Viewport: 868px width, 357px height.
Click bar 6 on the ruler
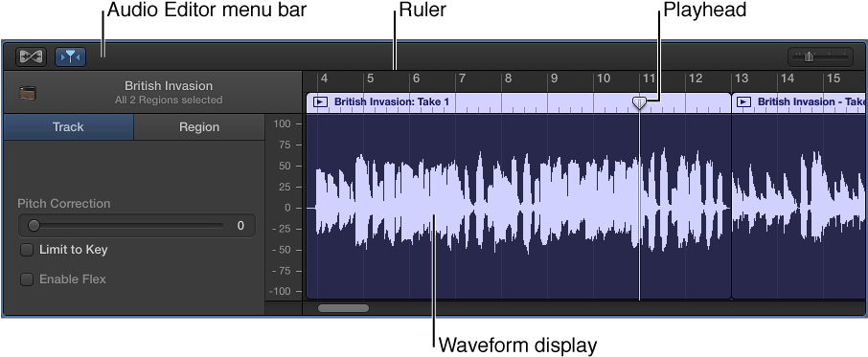[x=416, y=78]
